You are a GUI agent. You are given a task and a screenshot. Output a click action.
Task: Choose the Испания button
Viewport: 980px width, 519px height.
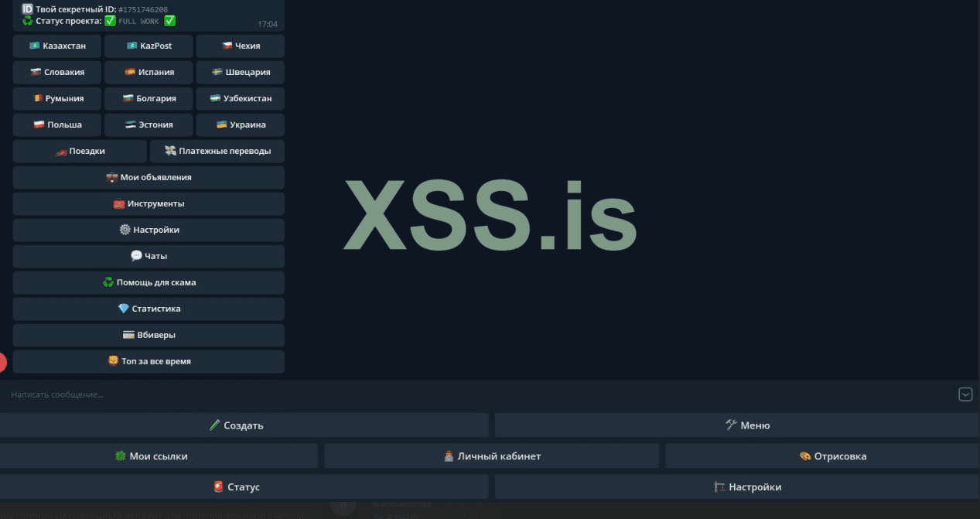point(149,73)
